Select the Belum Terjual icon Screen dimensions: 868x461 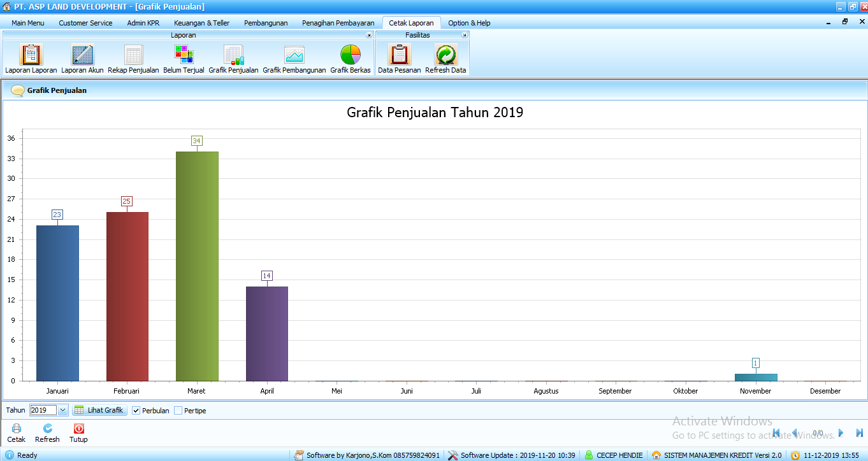(x=184, y=55)
